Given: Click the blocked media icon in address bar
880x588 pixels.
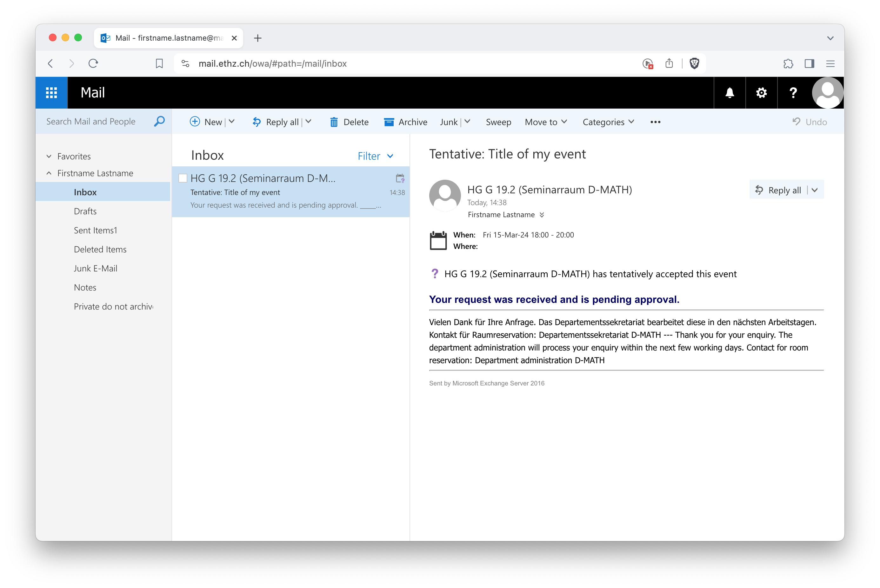Looking at the screenshot, I should pos(648,63).
